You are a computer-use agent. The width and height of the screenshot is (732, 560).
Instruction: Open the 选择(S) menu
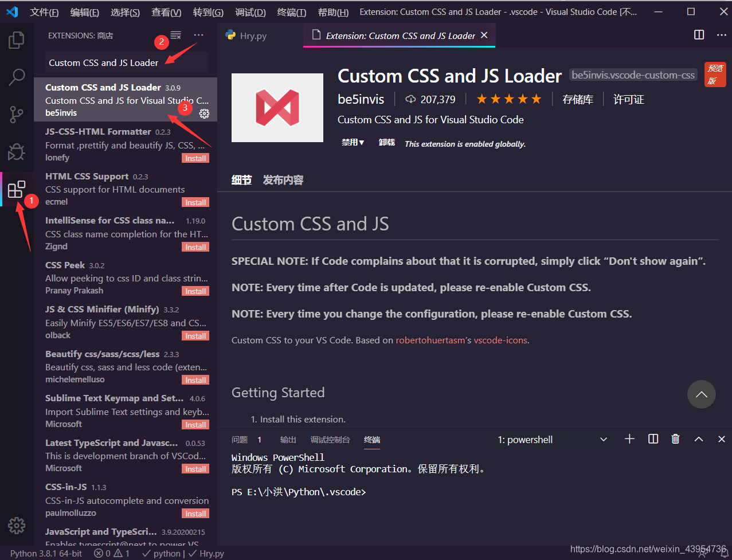click(125, 12)
